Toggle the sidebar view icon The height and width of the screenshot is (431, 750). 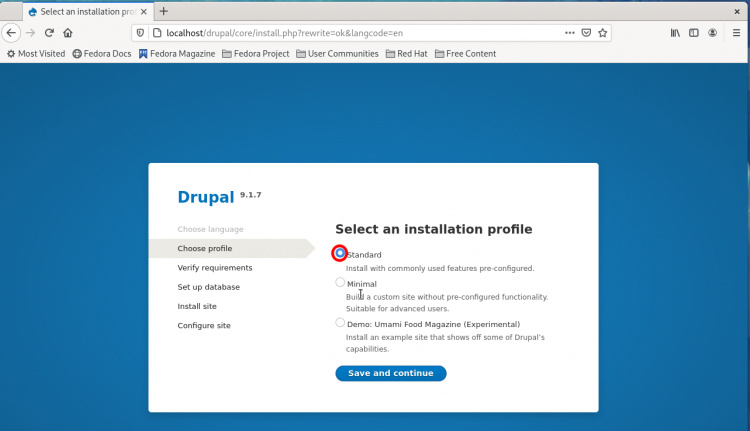point(693,32)
